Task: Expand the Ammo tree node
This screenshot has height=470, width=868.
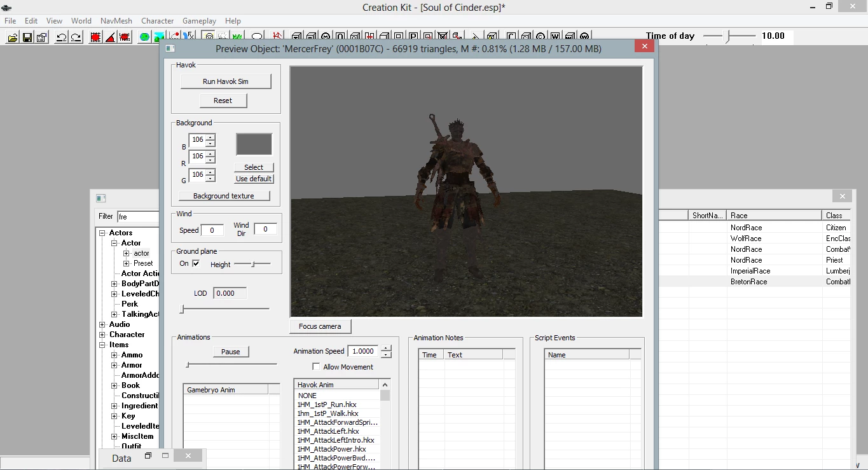Action: click(114, 355)
